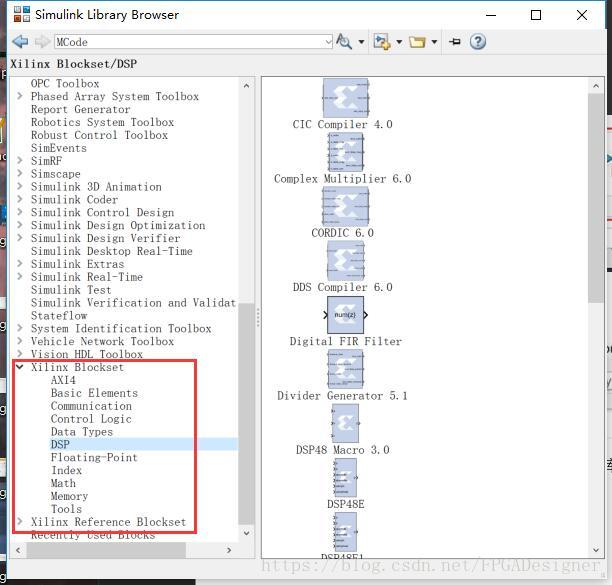Select Robust Control Toolbox
This screenshot has height=585, width=612.
(x=99, y=135)
